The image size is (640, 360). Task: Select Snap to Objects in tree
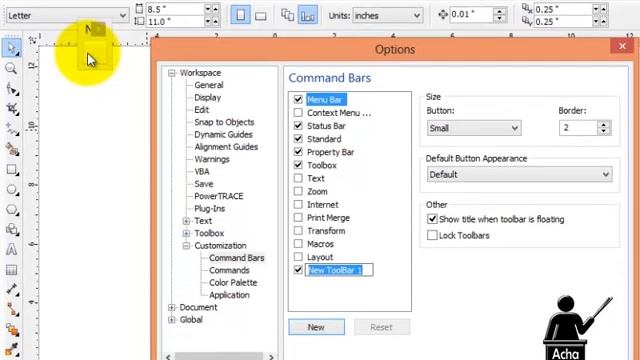click(x=224, y=122)
